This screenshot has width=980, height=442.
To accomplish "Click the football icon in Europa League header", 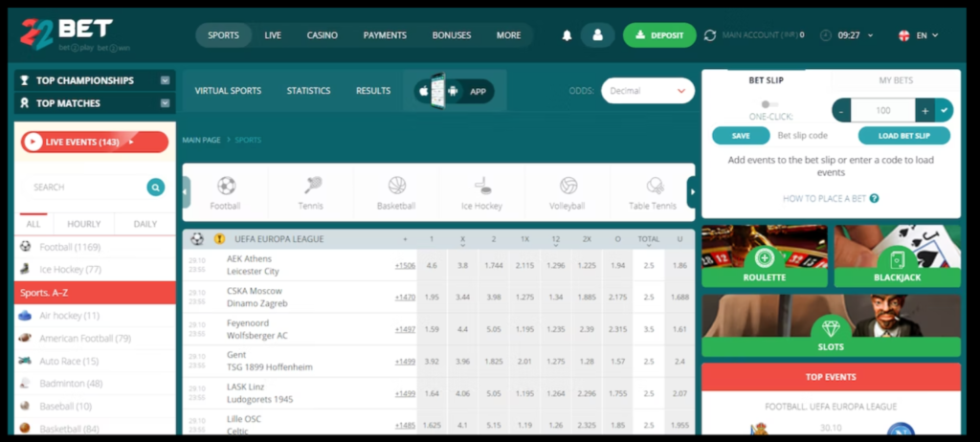I will pos(197,239).
